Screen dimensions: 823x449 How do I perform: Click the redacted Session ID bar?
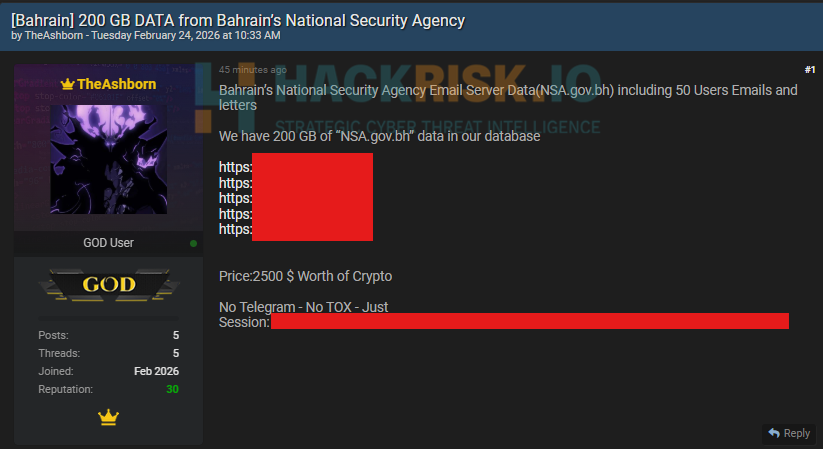point(529,321)
